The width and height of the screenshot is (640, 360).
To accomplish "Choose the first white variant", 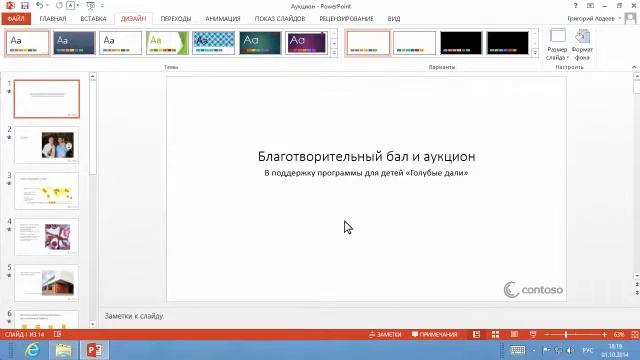I will (x=368, y=43).
